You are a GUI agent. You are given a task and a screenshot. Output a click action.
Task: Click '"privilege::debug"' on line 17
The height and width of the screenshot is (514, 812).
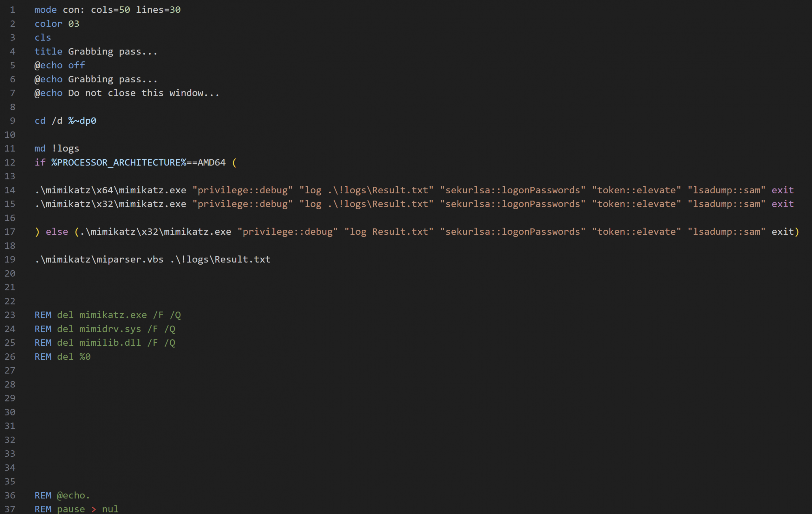[x=288, y=232]
